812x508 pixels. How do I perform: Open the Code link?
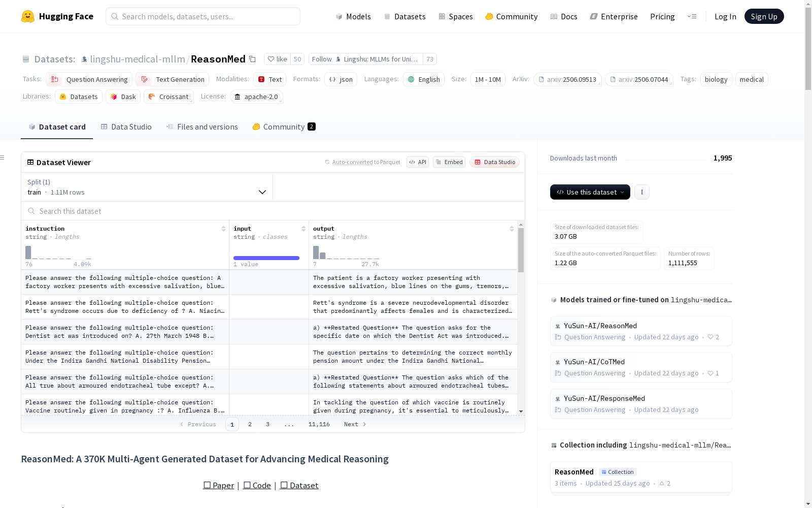tap(257, 485)
